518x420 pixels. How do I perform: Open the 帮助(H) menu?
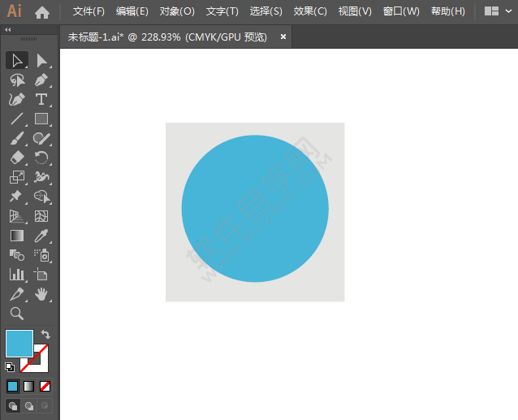447,11
